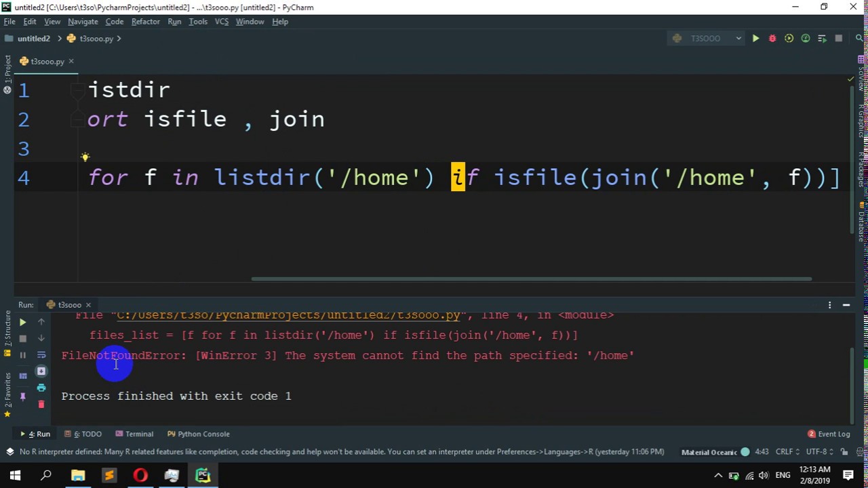Hide the Run tool window
The image size is (868, 488).
coord(846,305)
